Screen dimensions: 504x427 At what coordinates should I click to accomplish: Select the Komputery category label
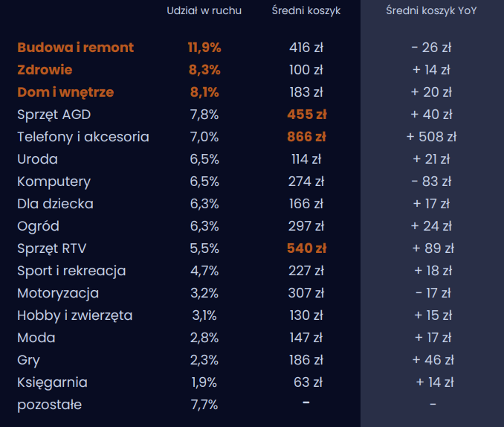tap(54, 182)
